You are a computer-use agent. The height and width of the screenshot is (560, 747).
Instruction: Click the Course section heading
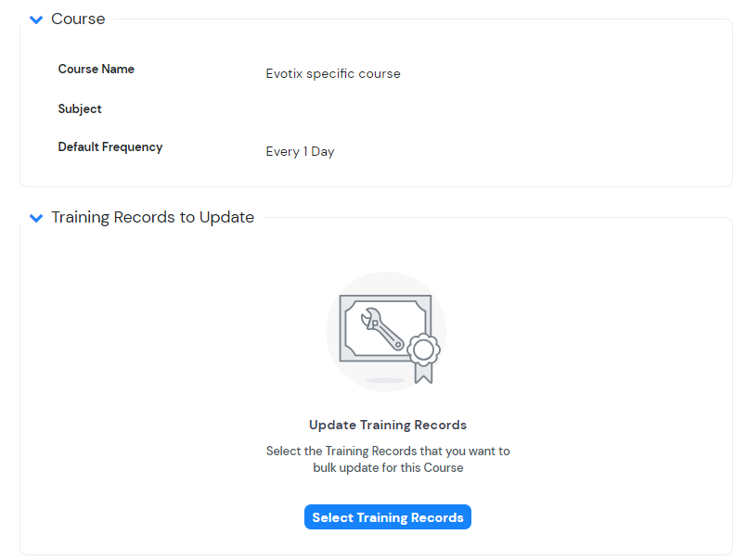click(78, 19)
